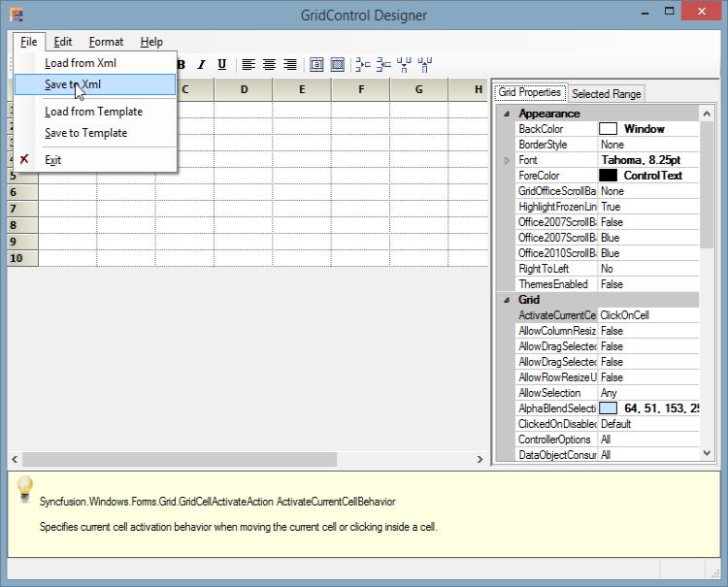
Task: Click the cell text box icon
Action: tap(316, 64)
